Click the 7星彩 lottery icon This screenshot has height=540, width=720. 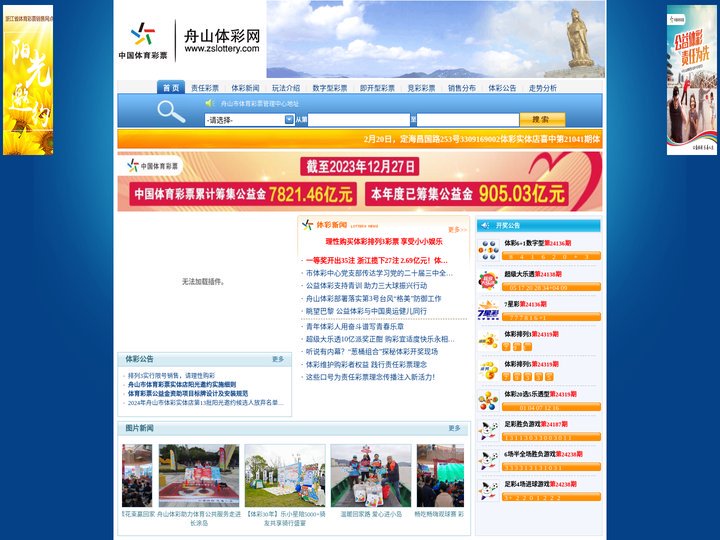[x=489, y=311]
